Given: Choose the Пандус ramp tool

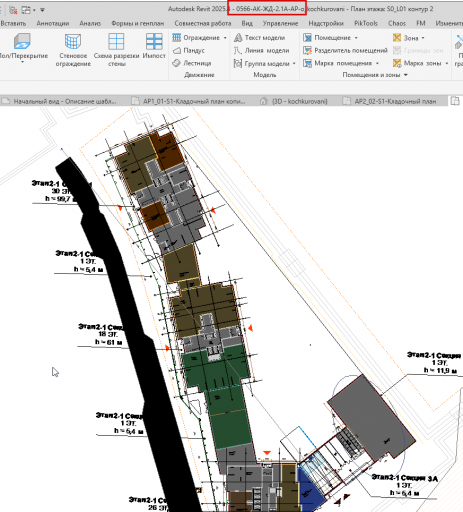Looking at the screenshot, I should [189, 50].
